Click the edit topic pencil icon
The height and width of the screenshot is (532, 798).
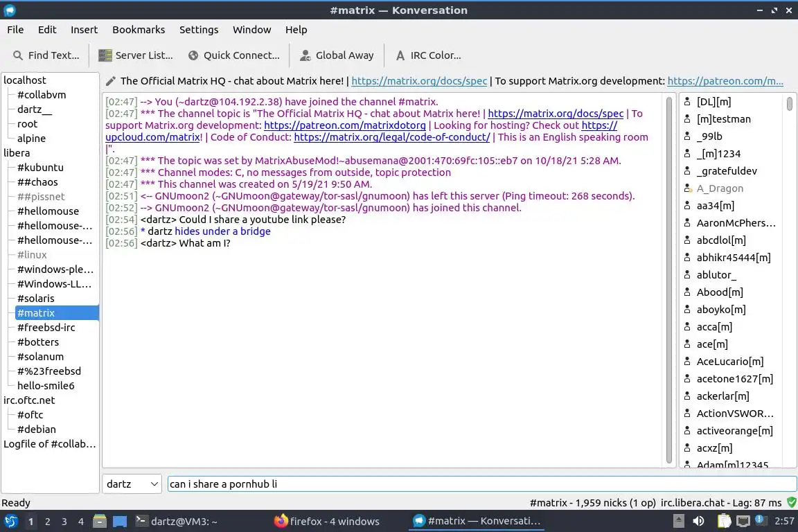[110, 81]
